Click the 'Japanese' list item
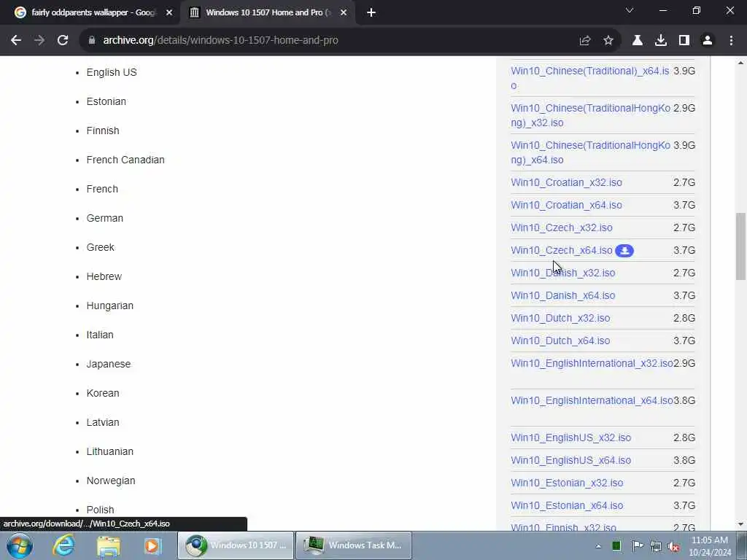The height and width of the screenshot is (560, 747). (108, 365)
